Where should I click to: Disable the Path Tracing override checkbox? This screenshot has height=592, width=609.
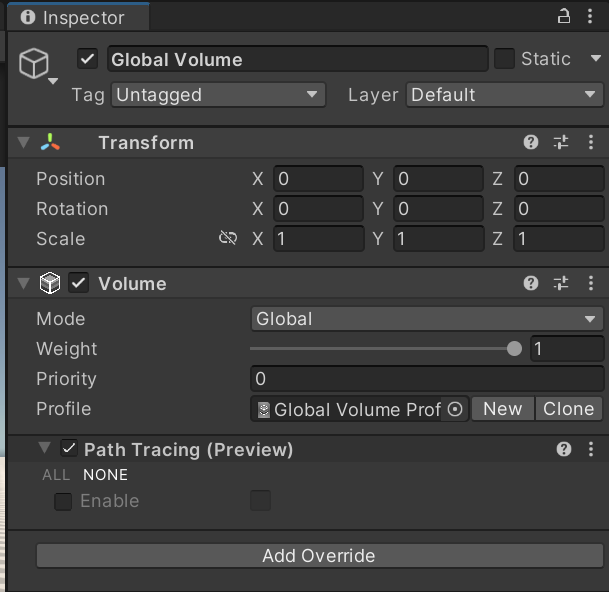pos(69,449)
